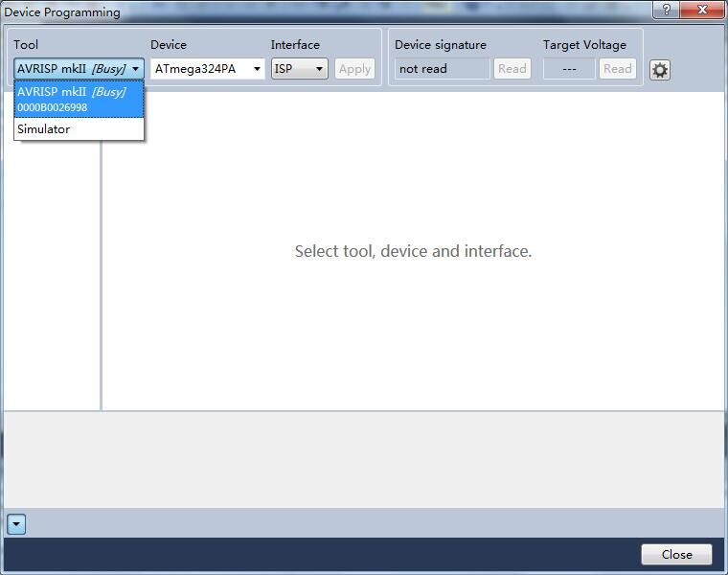Click the Target Voltage '---' field
This screenshot has width=728, height=575.
point(569,69)
